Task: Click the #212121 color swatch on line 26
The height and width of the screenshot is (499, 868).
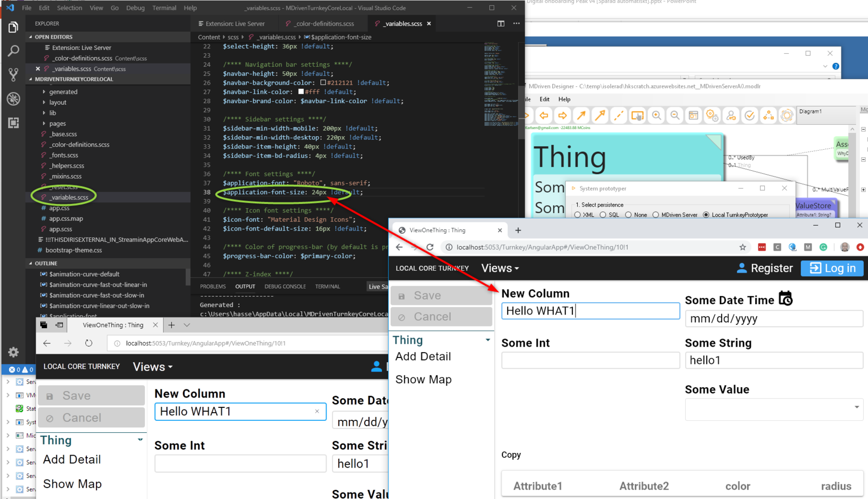Action: [323, 82]
